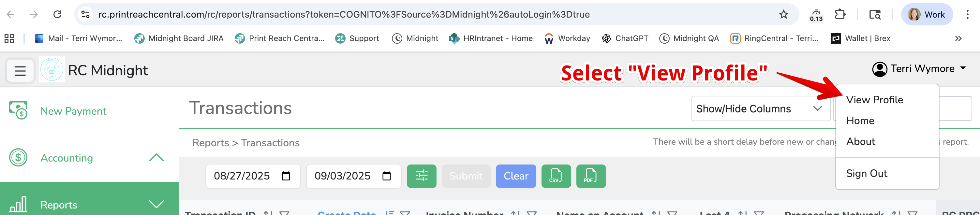
Task: Click the RC Midnight logo image
Action: pos(52,70)
